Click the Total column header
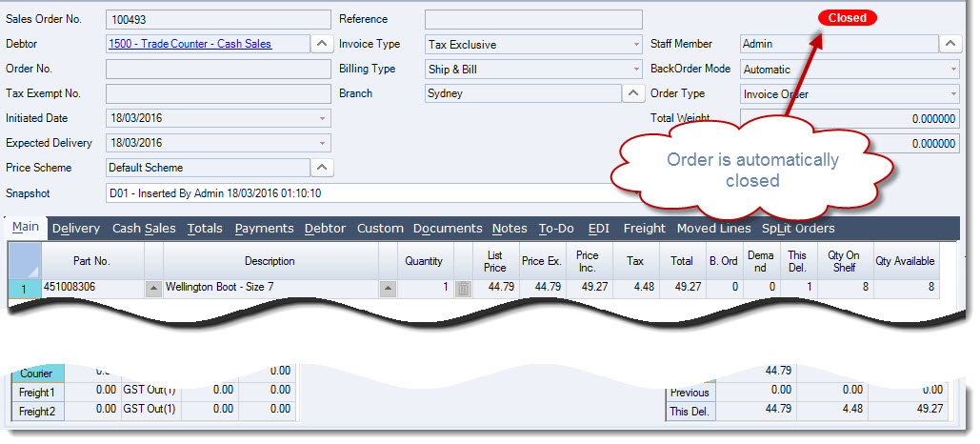The image size is (980, 444). (x=682, y=261)
